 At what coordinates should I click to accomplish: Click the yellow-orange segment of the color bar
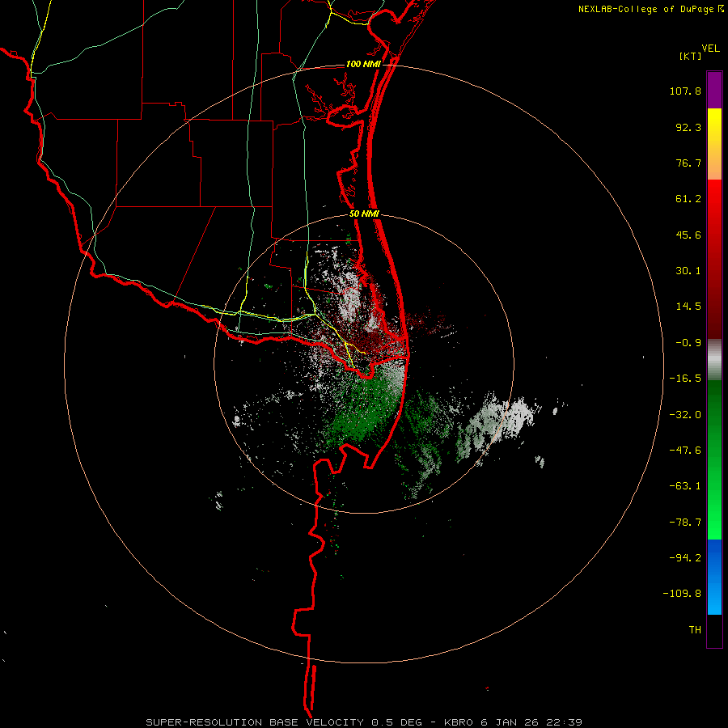tap(714, 144)
